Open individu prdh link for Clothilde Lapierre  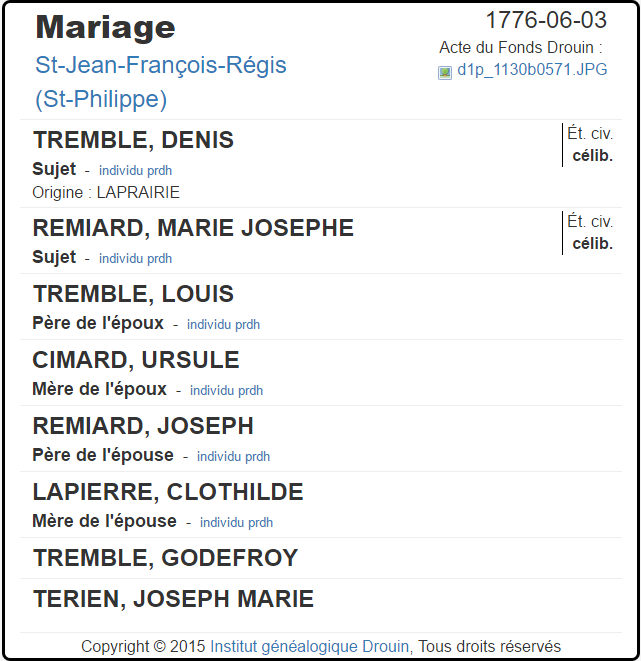(x=236, y=522)
